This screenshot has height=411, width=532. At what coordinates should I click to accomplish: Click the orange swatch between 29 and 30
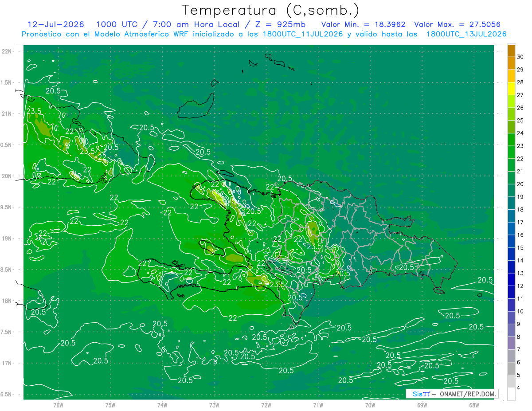click(511, 63)
